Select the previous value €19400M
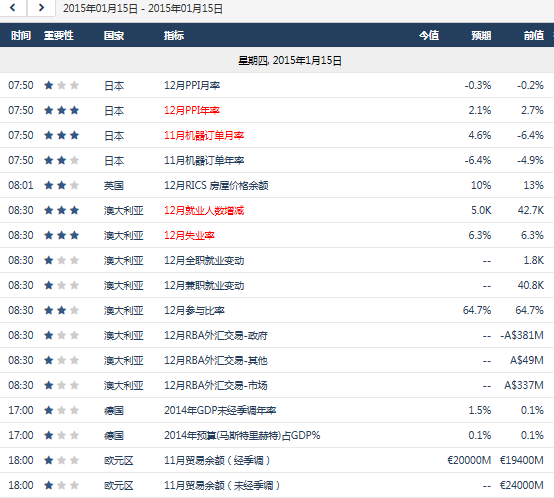This screenshot has width=554, height=498. 521,461
